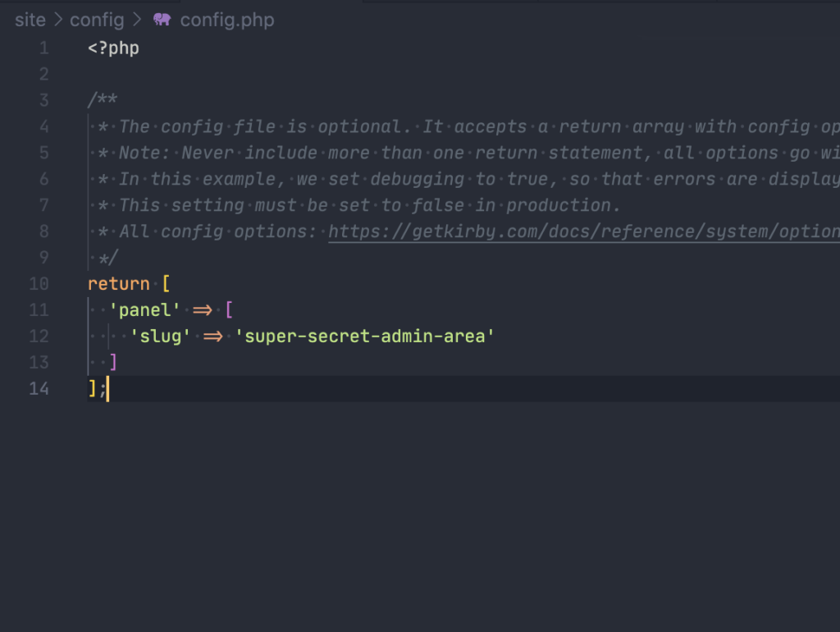Open the 'site' breadcrumb folder
Screen dimensions: 840x632
[x=30, y=20]
